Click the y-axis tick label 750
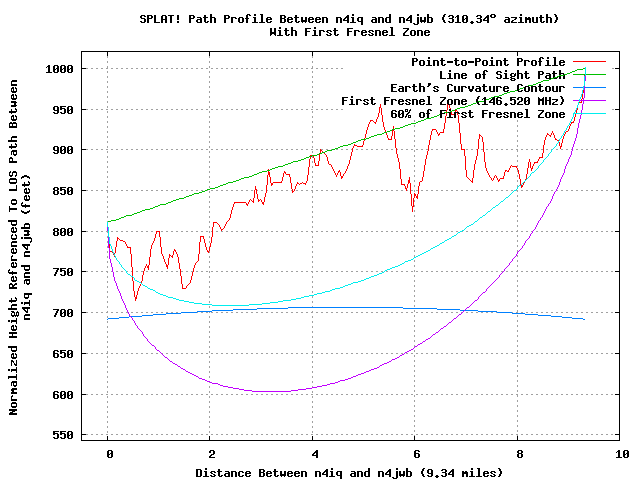 coord(63,272)
